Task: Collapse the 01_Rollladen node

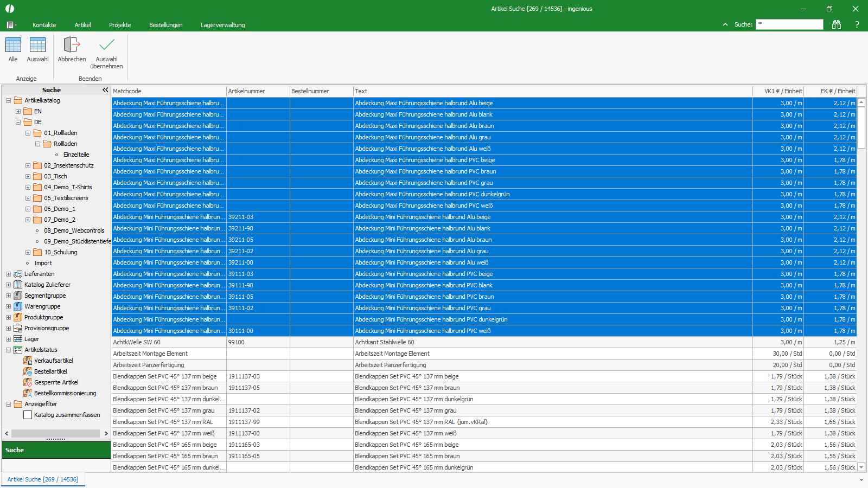Action: [x=28, y=133]
